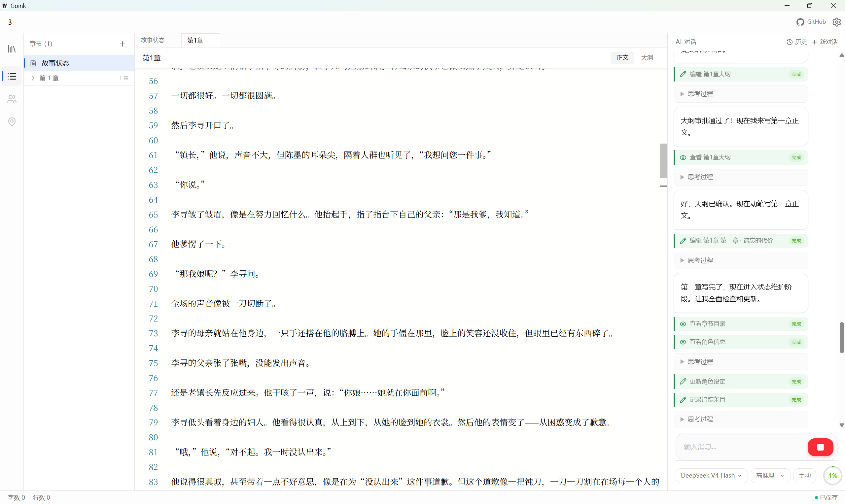Open the 高推理 reasoning level dropdown
Viewport: 845px width, 504px height.
[770, 475]
